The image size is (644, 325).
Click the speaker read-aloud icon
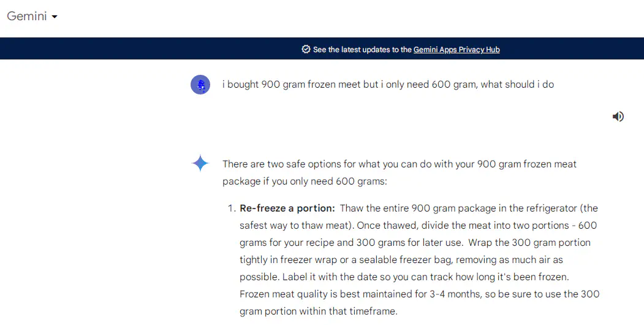click(618, 117)
